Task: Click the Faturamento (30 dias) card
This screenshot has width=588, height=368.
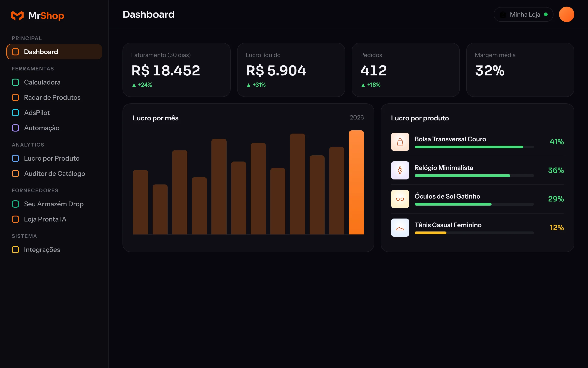Action: pyautogui.click(x=176, y=70)
